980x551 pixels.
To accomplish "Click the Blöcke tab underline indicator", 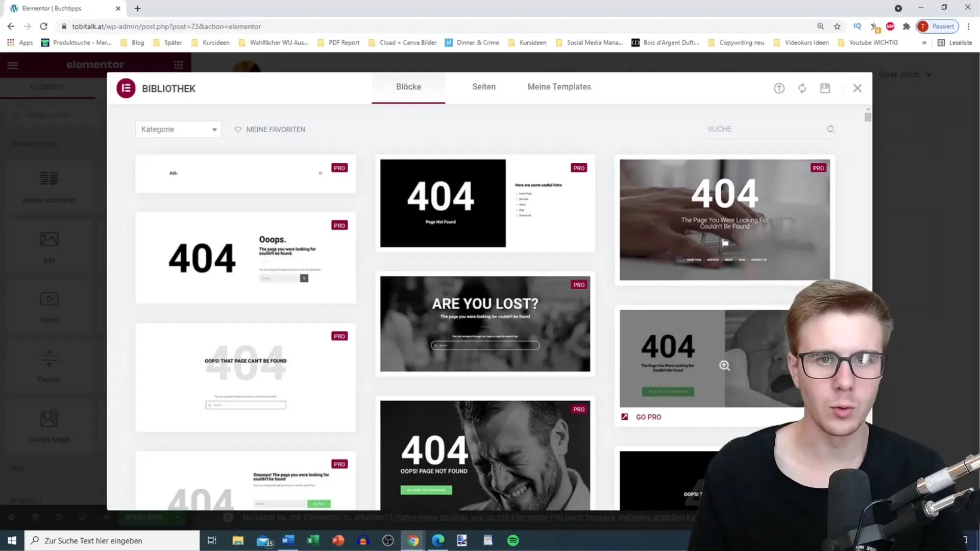I will tap(408, 102).
